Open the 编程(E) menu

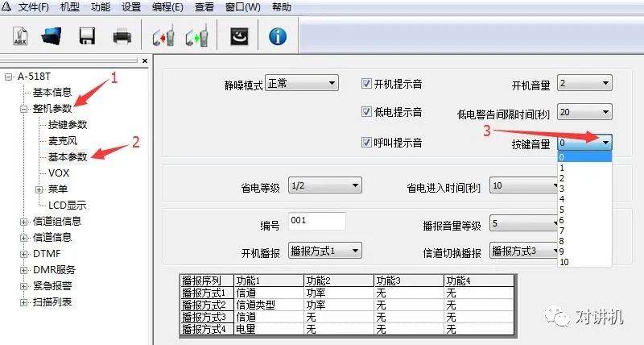pos(167,7)
